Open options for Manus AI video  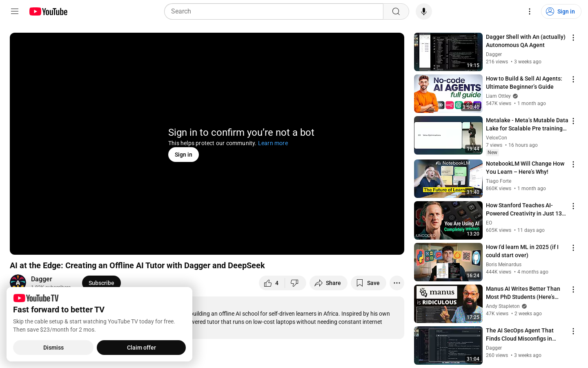tap(573, 289)
